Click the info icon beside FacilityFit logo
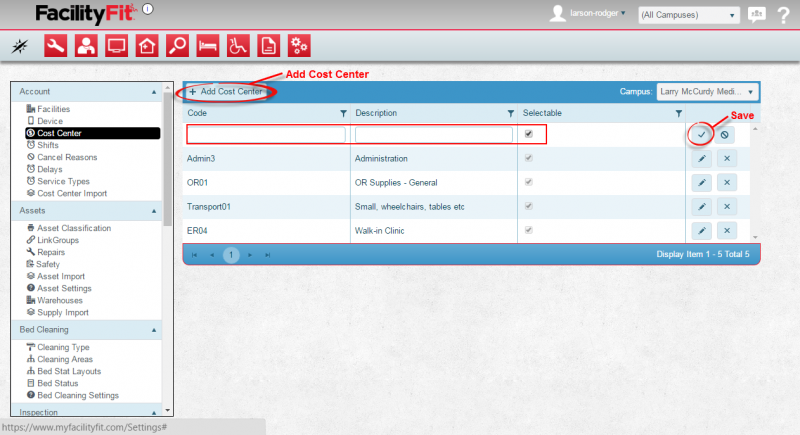This screenshot has height=435, width=800. tap(148, 9)
